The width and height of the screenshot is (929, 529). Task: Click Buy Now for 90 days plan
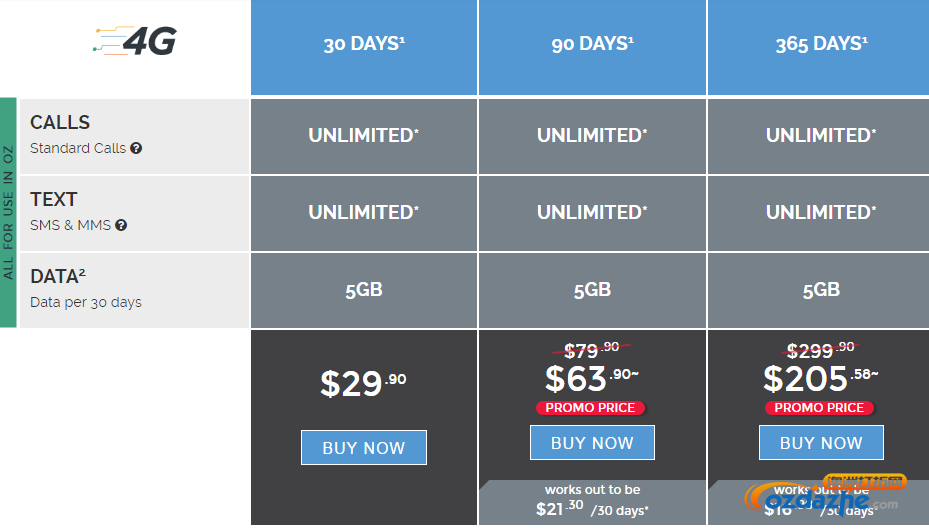[592, 443]
